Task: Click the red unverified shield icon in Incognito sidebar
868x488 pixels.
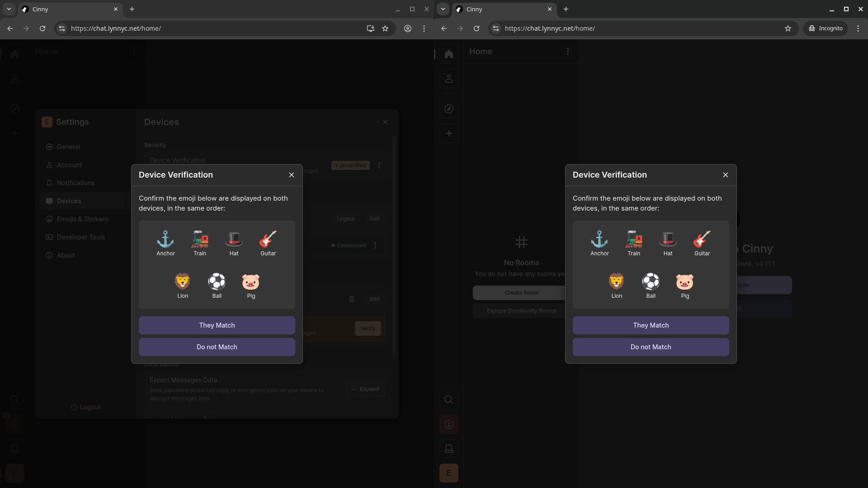Action: [x=449, y=424]
